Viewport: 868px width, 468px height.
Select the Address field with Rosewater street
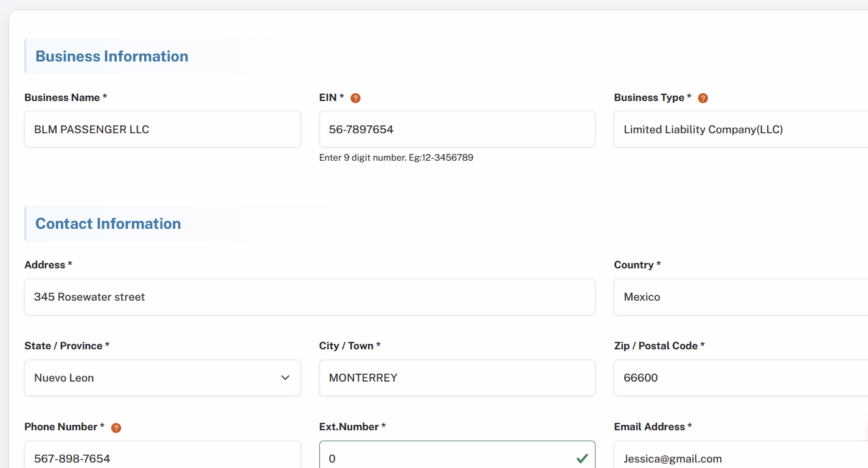coord(310,297)
